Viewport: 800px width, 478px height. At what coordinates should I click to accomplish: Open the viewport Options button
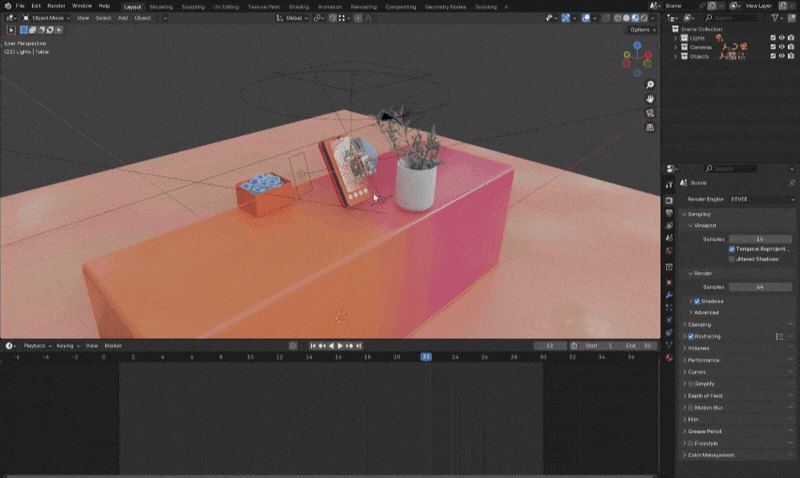coord(641,30)
